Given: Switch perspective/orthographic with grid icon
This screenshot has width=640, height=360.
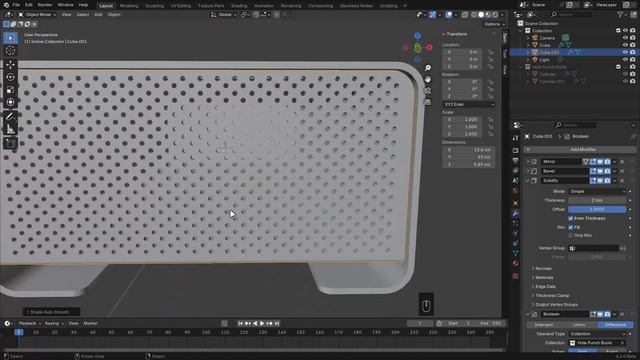Looking at the screenshot, I should [x=427, y=102].
